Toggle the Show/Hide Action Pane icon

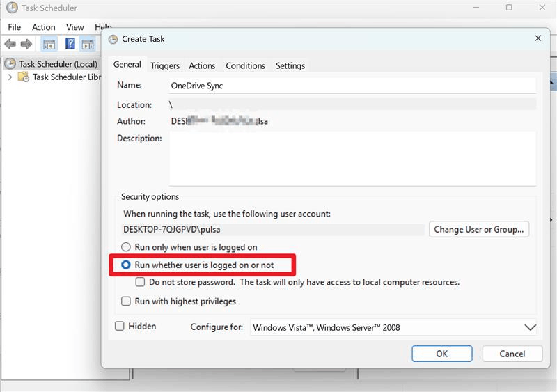[88, 45]
